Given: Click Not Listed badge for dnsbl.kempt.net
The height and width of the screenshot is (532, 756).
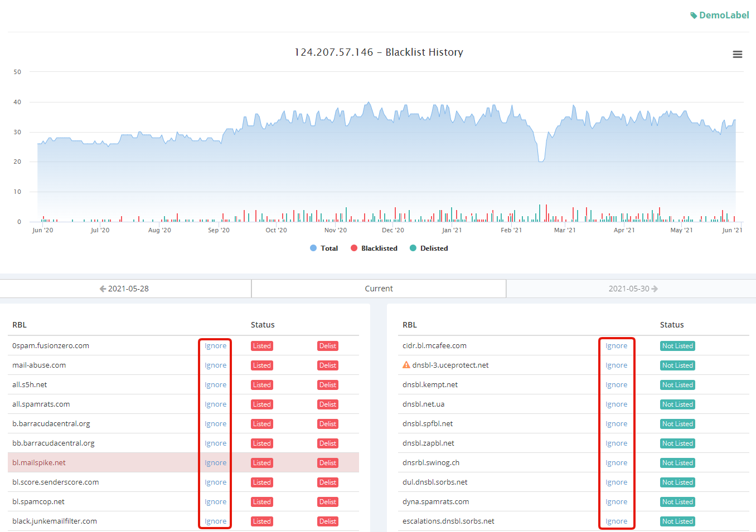Looking at the screenshot, I should click(677, 385).
